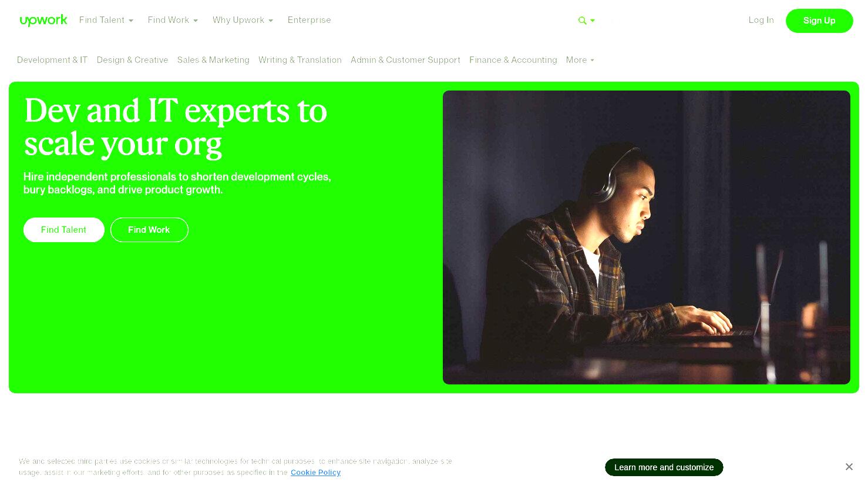Open the Find Work dropdown in header
Screen dimensions: 868x492
[173, 20]
